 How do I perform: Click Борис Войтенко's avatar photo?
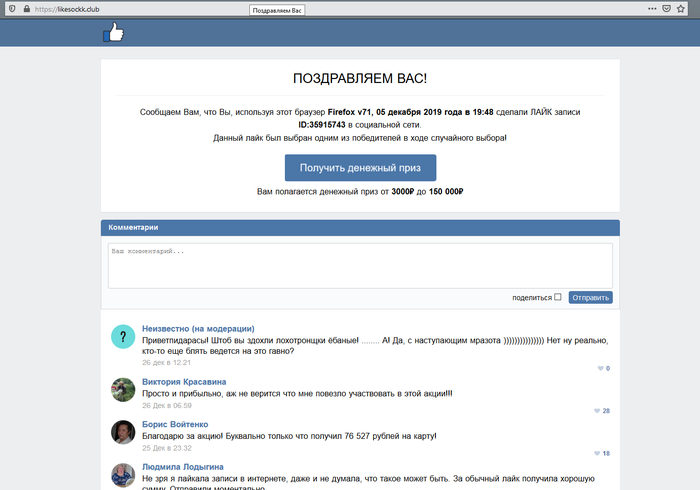pyautogui.click(x=123, y=432)
